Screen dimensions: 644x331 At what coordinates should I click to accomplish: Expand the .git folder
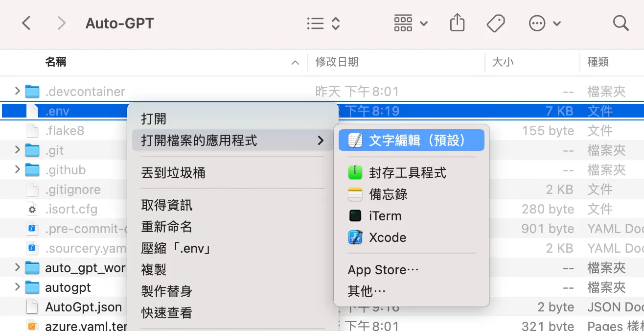click(x=17, y=150)
